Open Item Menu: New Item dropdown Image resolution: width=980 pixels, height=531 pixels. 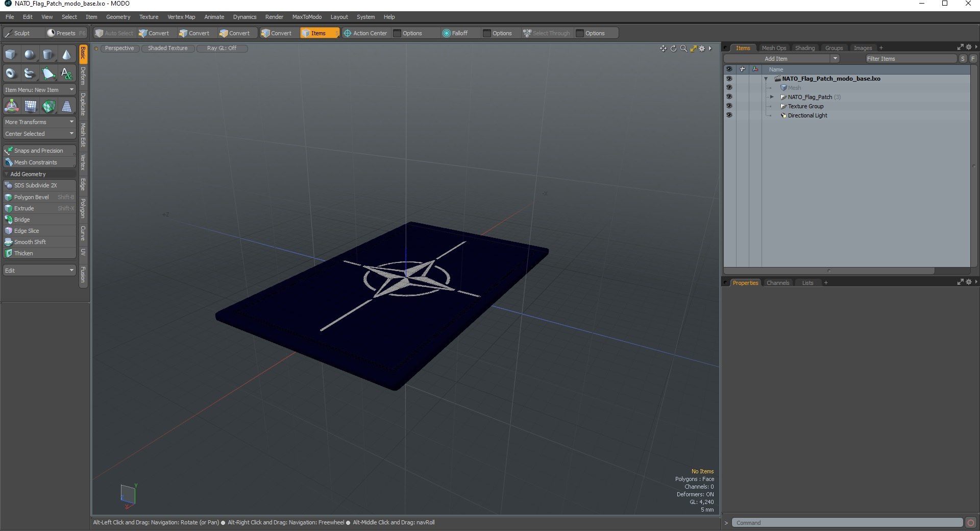click(x=39, y=90)
